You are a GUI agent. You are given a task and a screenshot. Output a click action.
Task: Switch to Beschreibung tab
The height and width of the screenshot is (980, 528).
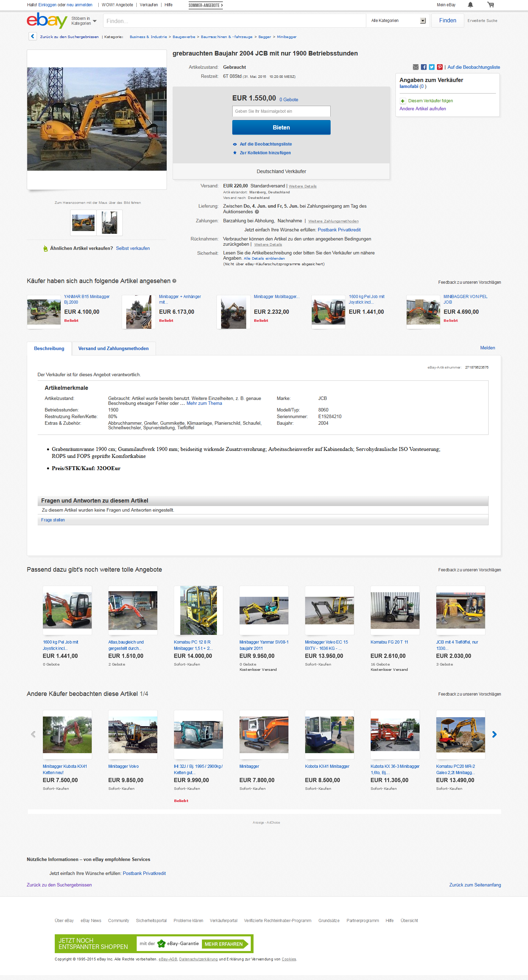(x=49, y=348)
